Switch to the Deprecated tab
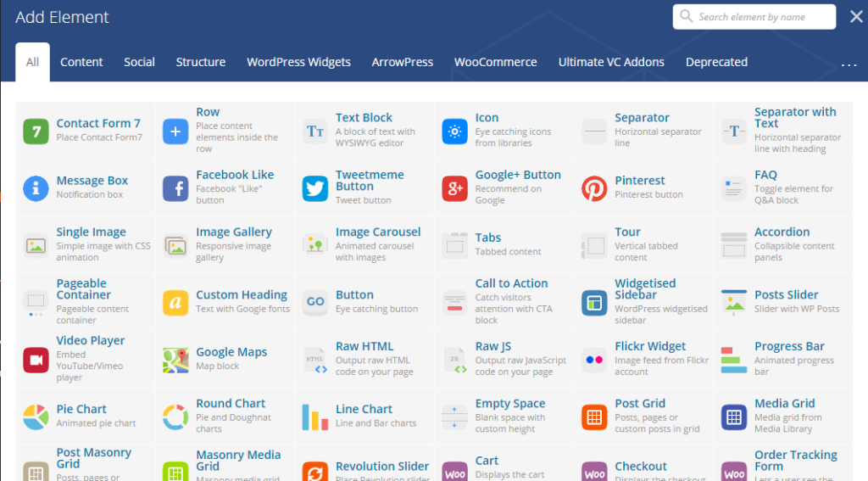Viewport: 868px width, 481px height. (x=717, y=62)
